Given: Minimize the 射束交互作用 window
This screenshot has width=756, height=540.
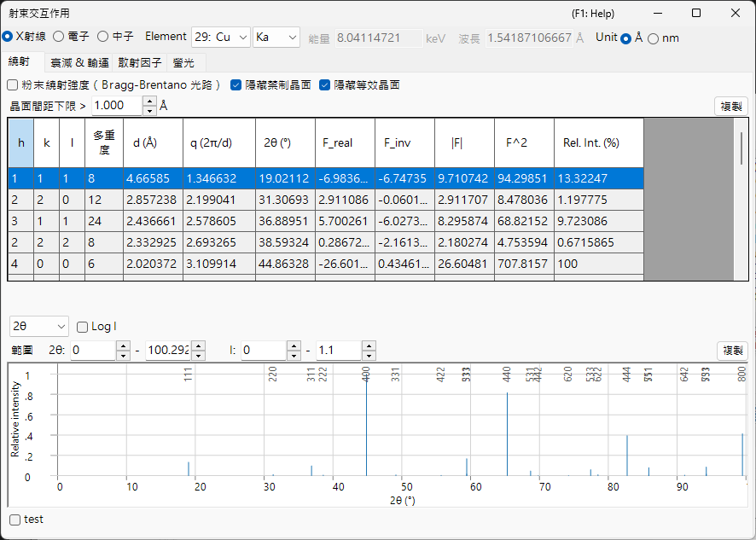Looking at the screenshot, I should pyautogui.click(x=658, y=14).
